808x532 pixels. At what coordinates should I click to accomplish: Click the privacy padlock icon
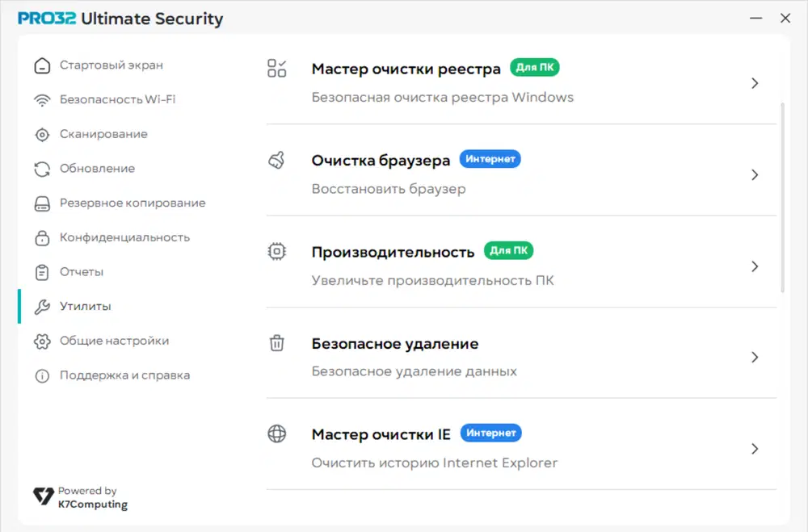(x=42, y=238)
